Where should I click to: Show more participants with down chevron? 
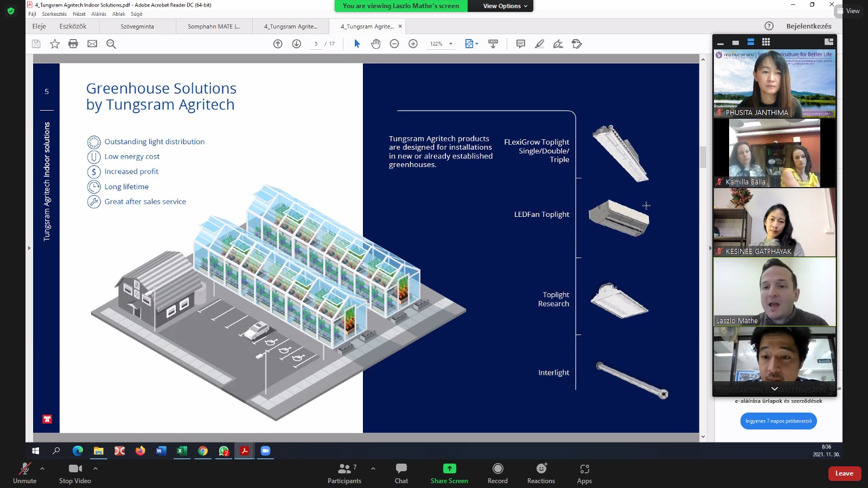click(x=775, y=389)
